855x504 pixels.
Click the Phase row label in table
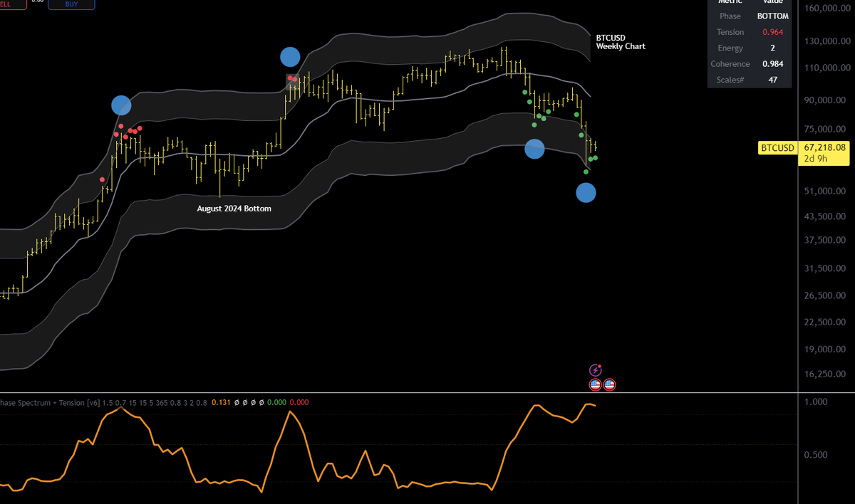click(x=730, y=16)
